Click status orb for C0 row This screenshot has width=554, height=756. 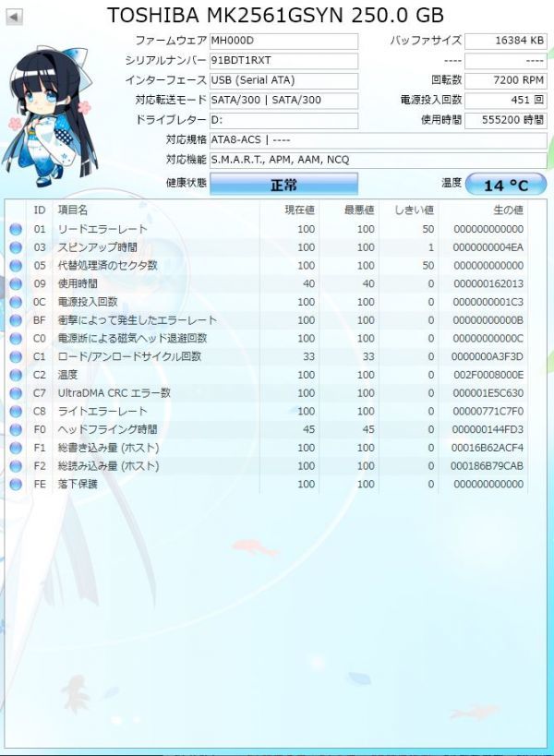pos(16,339)
